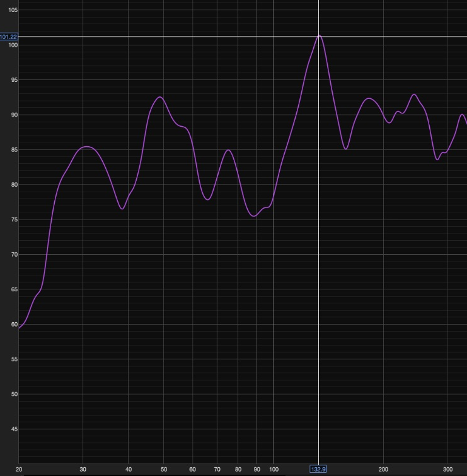The width and height of the screenshot is (467, 476).
Task: Click the 55 dB axis label
Action: [x=14, y=359]
